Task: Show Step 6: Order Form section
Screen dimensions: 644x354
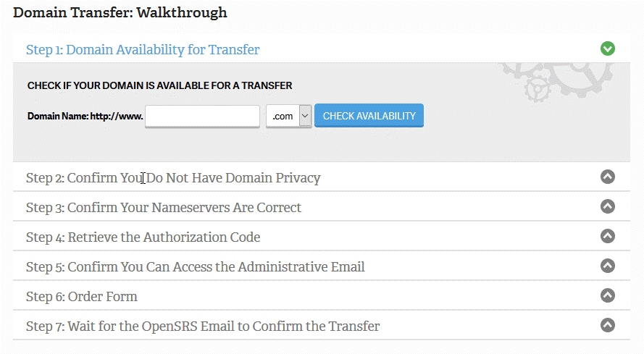Action: 81,297
